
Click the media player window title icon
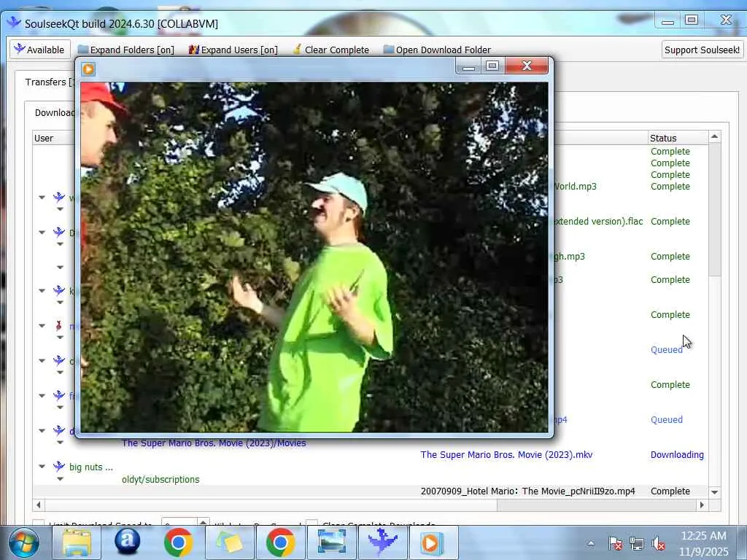pos(88,69)
